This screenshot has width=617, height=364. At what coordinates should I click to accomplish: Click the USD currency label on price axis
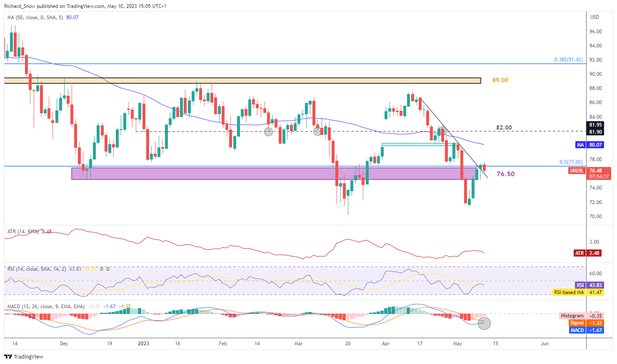[x=595, y=17]
